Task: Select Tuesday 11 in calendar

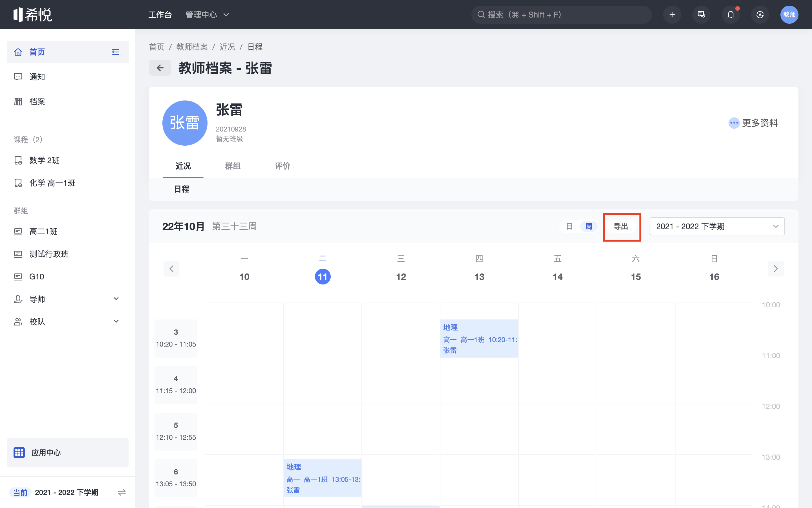Action: pyautogui.click(x=323, y=276)
